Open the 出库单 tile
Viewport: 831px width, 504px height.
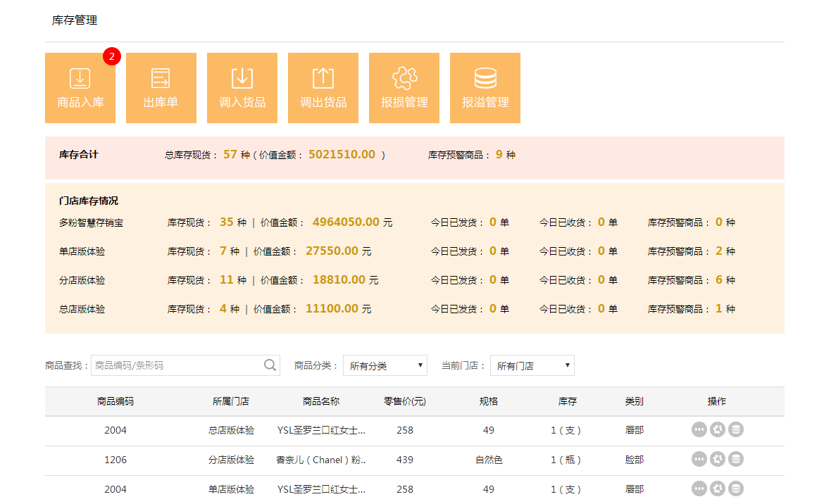point(161,88)
